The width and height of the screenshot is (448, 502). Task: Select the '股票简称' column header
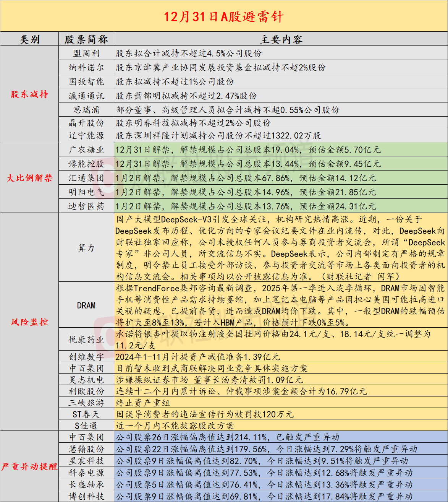pos(86,39)
